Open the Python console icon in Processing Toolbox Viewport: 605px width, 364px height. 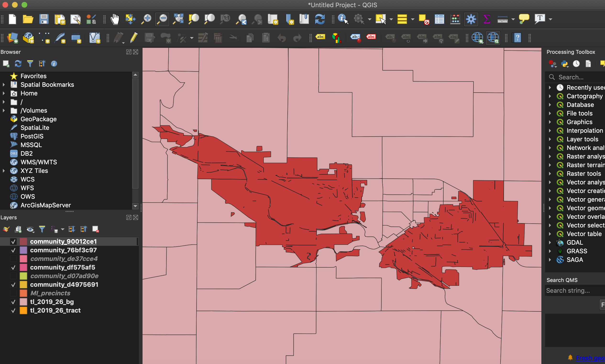point(565,64)
